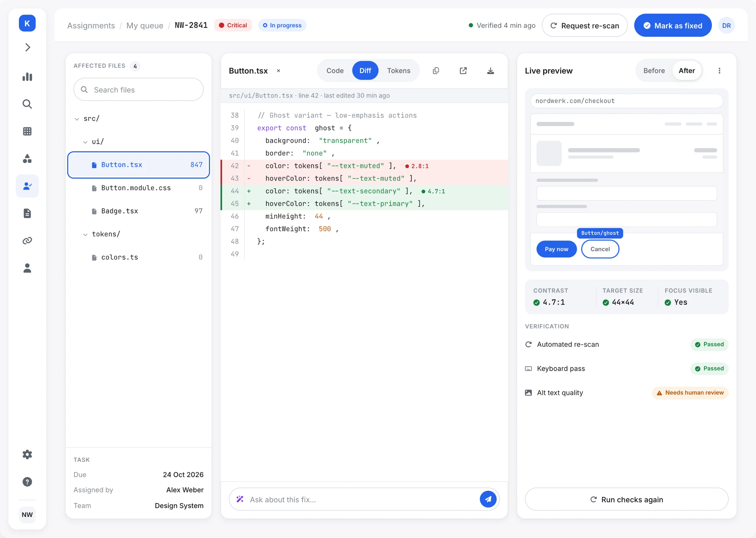Open the Live preview more options menu

[x=719, y=71]
